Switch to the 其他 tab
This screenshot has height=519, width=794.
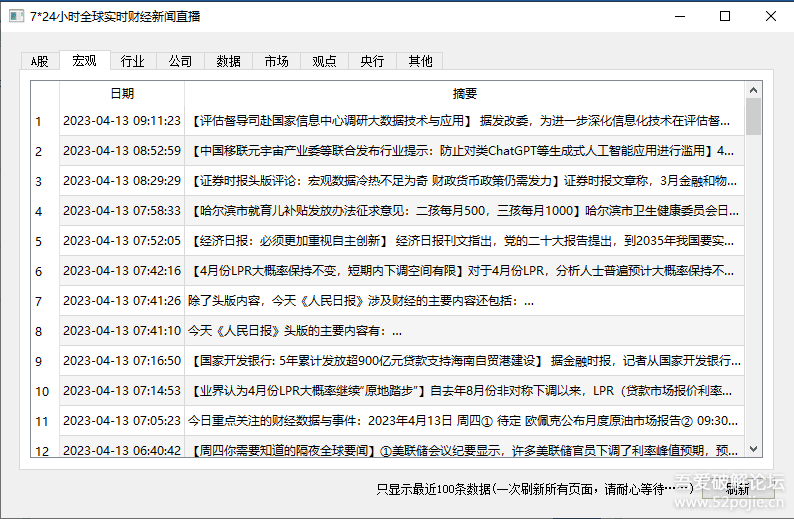click(420, 61)
